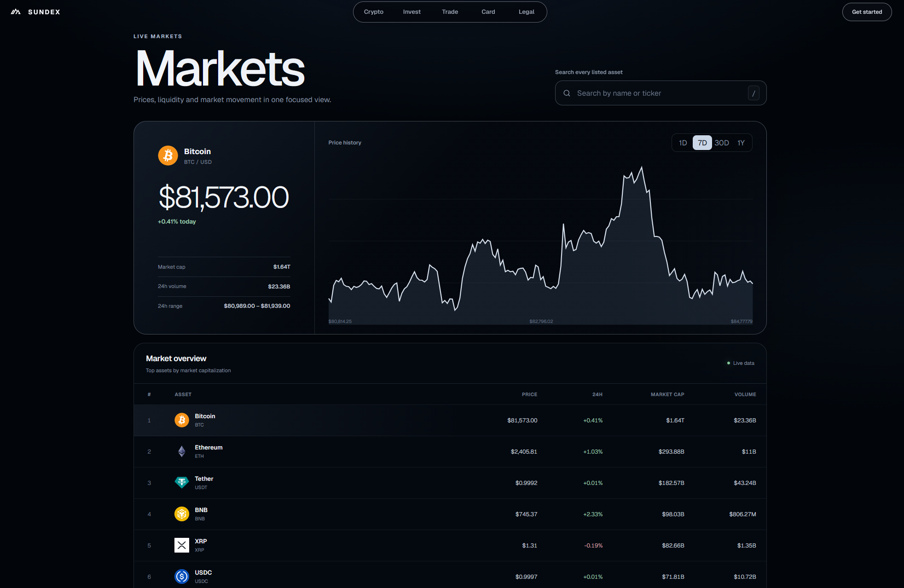Click the Ethereum diamond icon
Screen dimensions: 904x588
[x=182, y=451]
